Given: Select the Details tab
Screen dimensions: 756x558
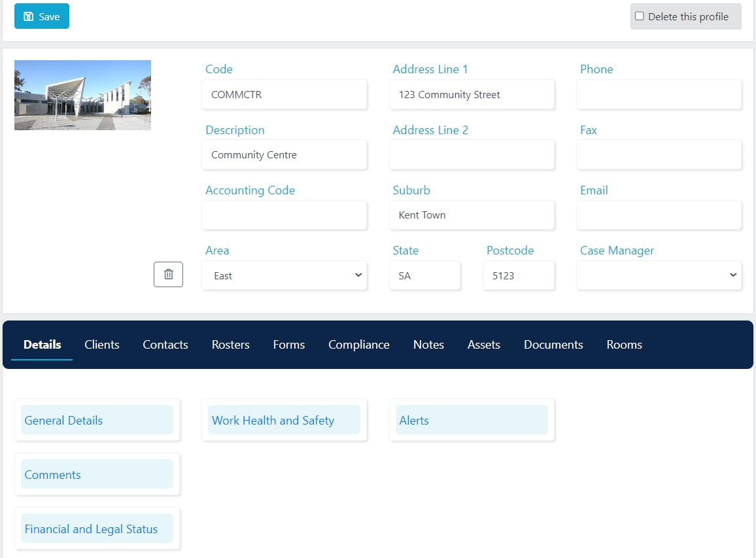Looking at the screenshot, I should coord(42,345).
